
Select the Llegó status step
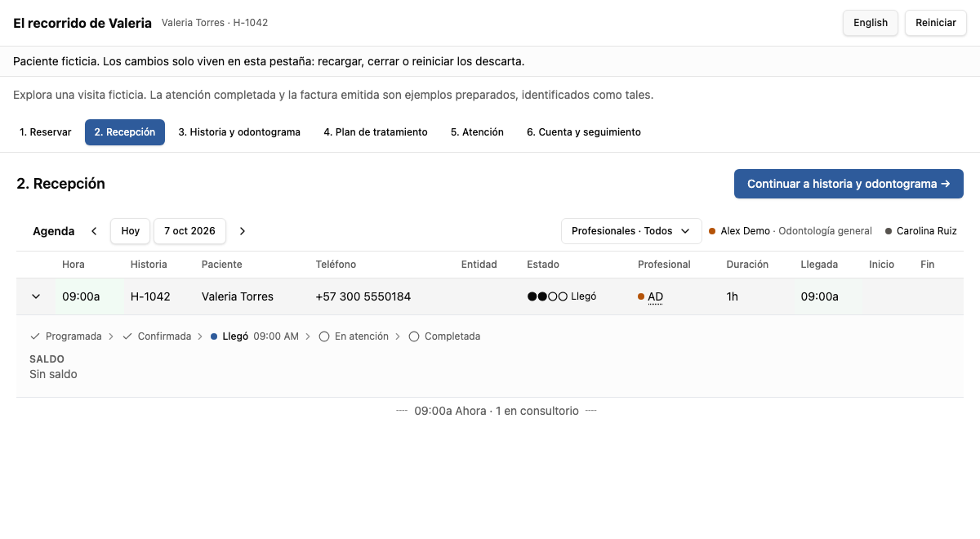tap(255, 336)
